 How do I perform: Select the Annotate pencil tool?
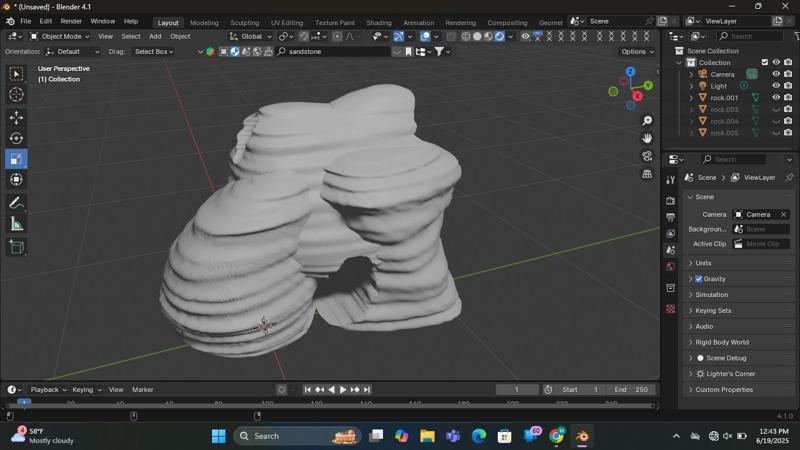(x=16, y=203)
